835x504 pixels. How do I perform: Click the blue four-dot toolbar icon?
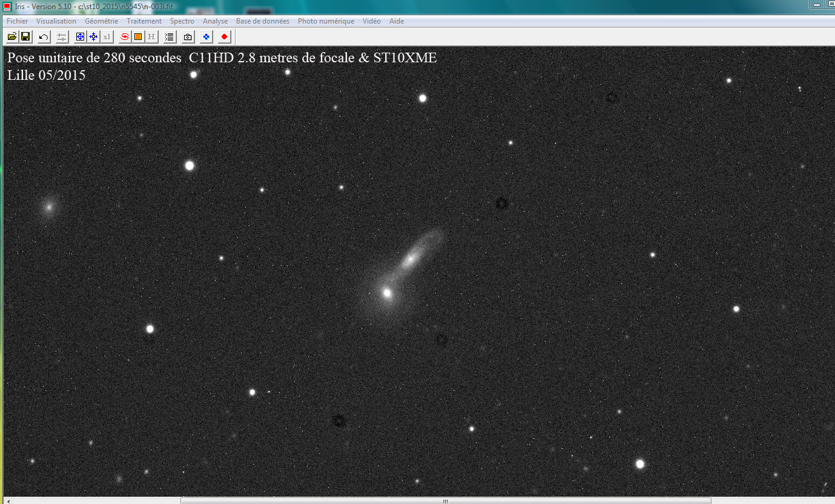(205, 36)
